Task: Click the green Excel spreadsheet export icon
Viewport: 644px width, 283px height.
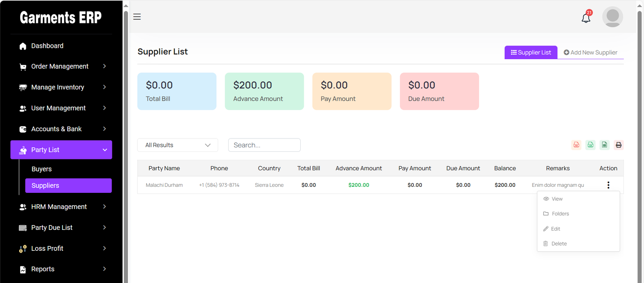Action: click(x=605, y=145)
